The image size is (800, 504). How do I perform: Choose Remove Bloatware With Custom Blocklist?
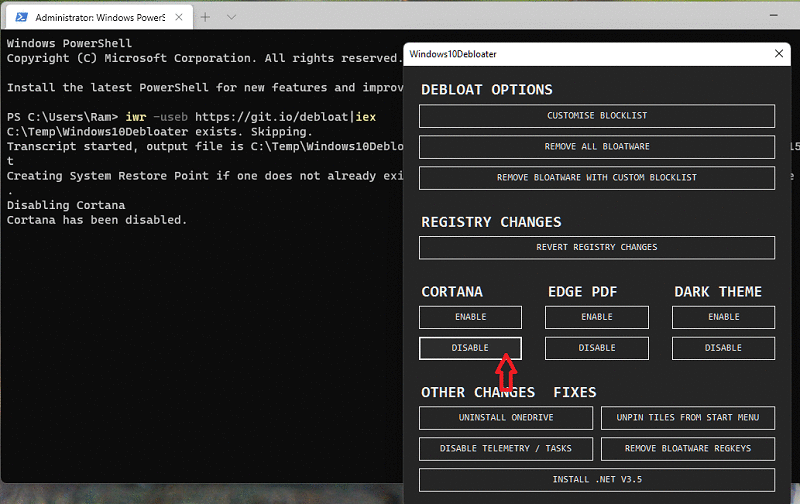pos(596,178)
